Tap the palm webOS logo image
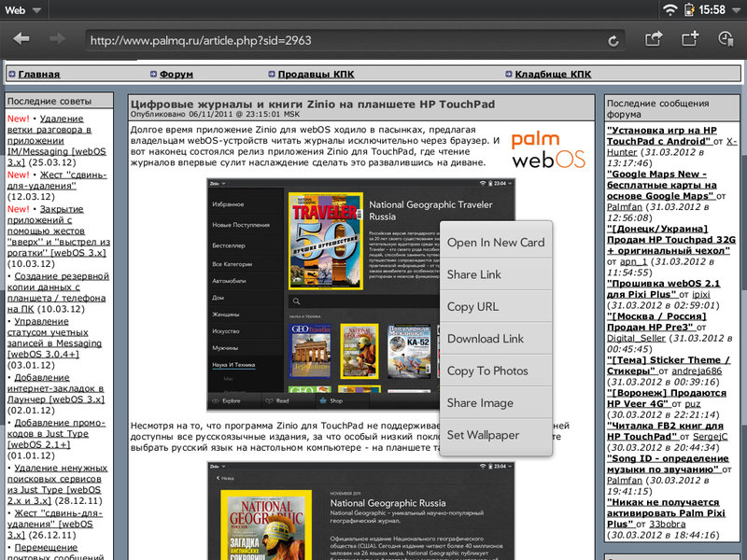Screen dimensions: 747x560 [547, 150]
